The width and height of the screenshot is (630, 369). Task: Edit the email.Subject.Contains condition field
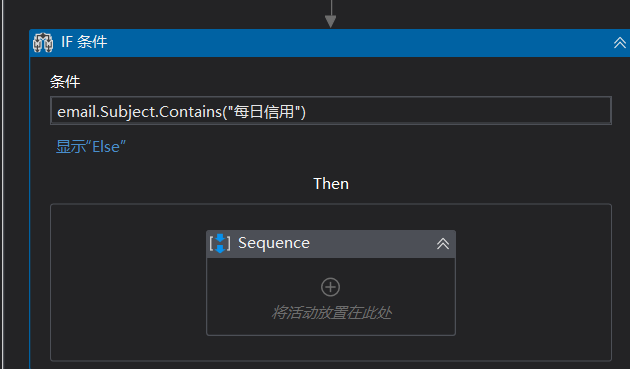331,111
